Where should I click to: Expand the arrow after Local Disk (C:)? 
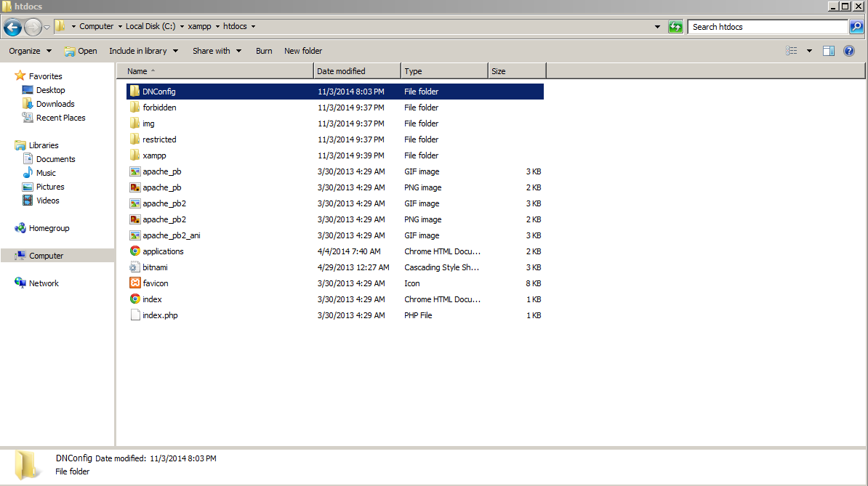click(182, 27)
